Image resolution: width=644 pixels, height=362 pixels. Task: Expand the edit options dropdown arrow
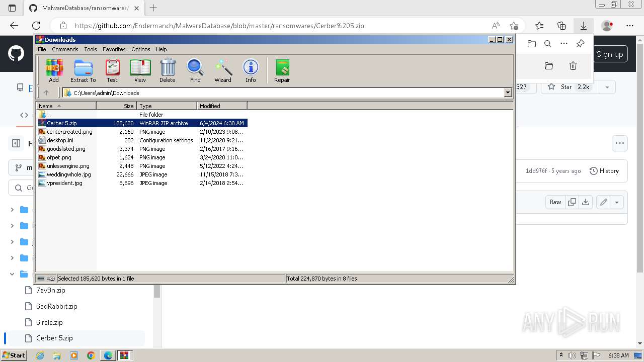(617, 202)
